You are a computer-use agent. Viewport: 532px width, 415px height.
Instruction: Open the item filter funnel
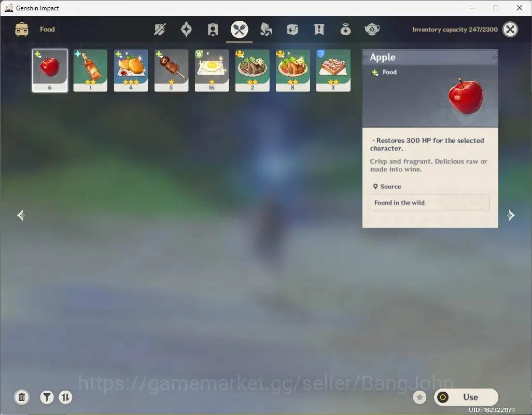tap(47, 397)
